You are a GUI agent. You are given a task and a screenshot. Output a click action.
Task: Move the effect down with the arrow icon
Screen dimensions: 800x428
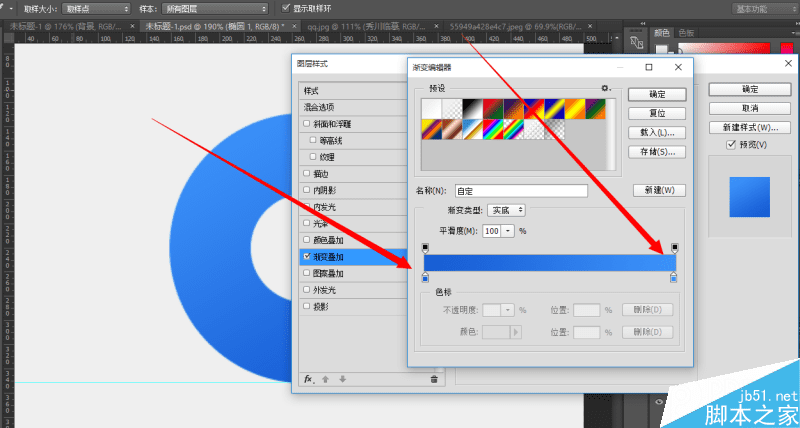(x=342, y=379)
